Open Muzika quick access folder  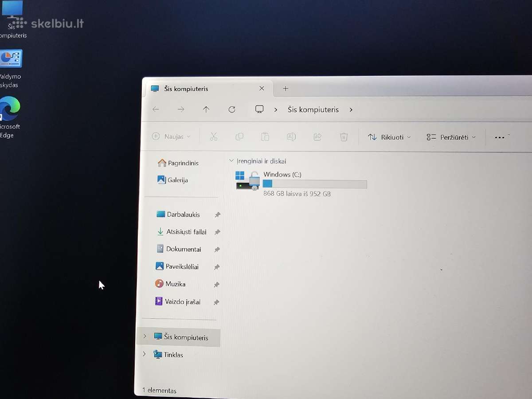click(x=170, y=284)
